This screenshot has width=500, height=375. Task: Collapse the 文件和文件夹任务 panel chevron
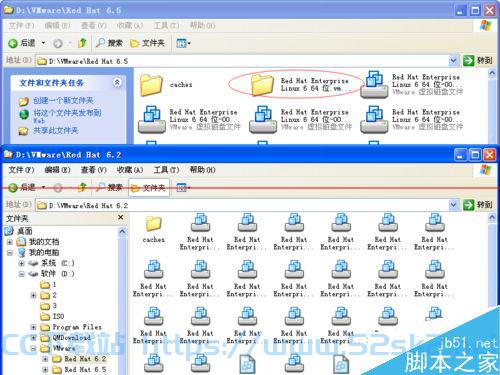[117, 82]
